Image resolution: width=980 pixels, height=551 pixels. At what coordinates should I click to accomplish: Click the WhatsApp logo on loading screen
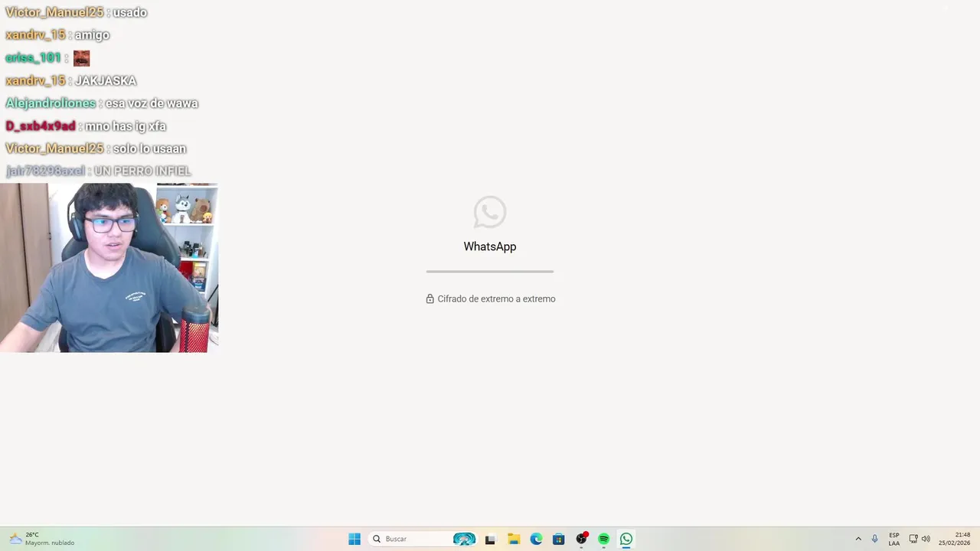(490, 212)
